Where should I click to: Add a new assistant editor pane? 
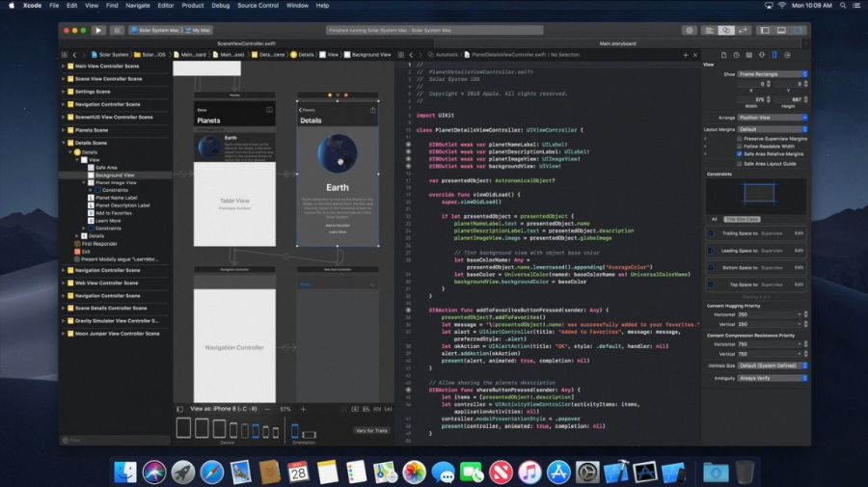pyautogui.click(x=686, y=55)
